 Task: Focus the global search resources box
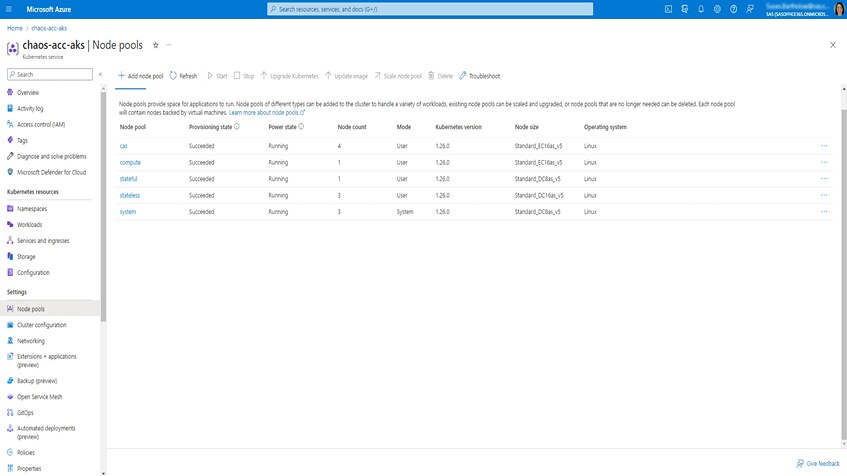point(430,9)
